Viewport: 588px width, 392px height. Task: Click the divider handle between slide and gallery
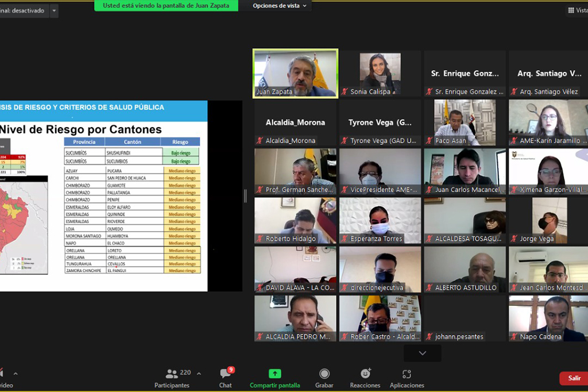(245, 196)
